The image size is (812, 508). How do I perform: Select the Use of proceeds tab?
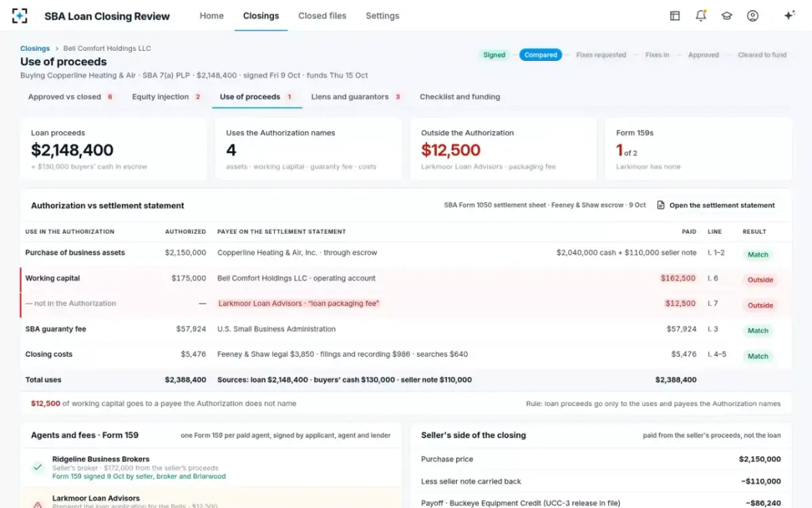(x=256, y=97)
